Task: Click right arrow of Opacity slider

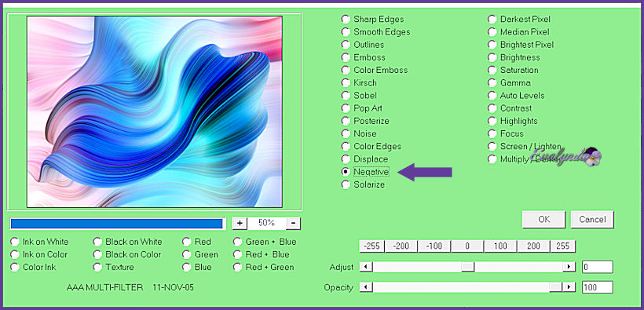Action: (x=569, y=287)
